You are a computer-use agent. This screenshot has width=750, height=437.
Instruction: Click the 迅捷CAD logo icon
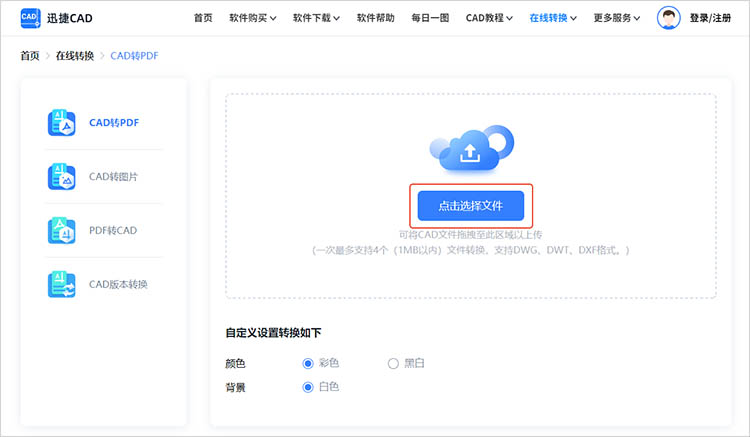pyautogui.click(x=31, y=18)
